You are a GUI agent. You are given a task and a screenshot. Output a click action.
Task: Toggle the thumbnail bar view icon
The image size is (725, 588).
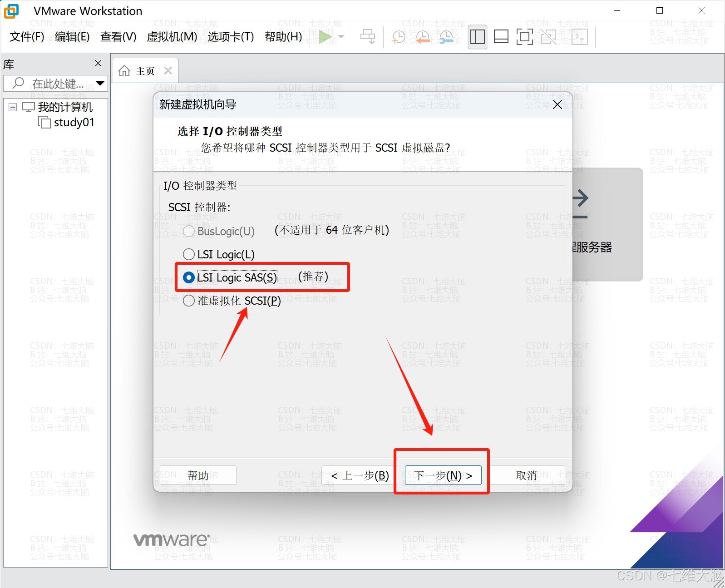tap(501, 37)
